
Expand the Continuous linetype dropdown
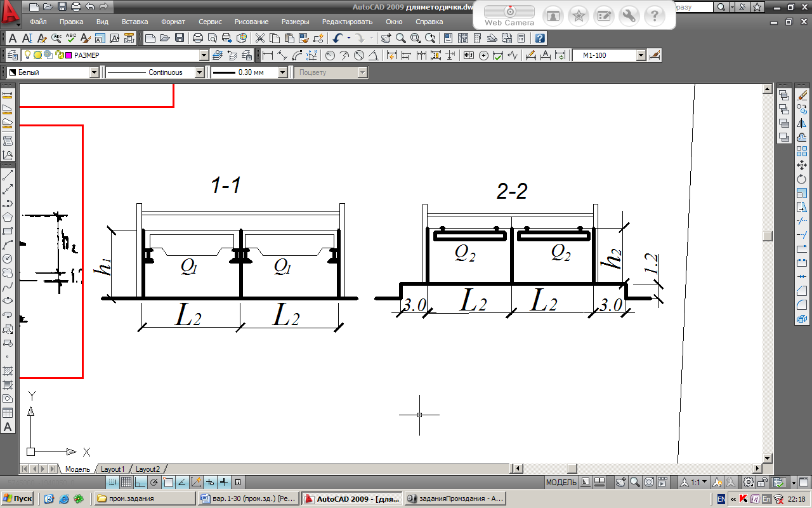coord(200,72)
